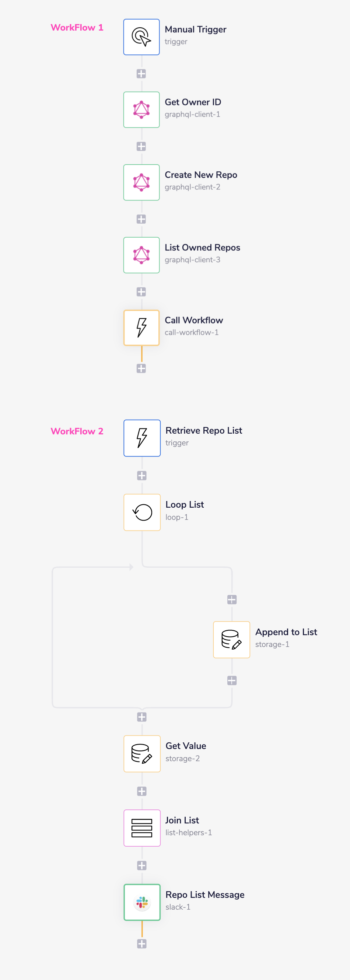Viewport: 350px width, 980px height.
Task: Select the Get Value storage node icon
Action: [142, 754]
